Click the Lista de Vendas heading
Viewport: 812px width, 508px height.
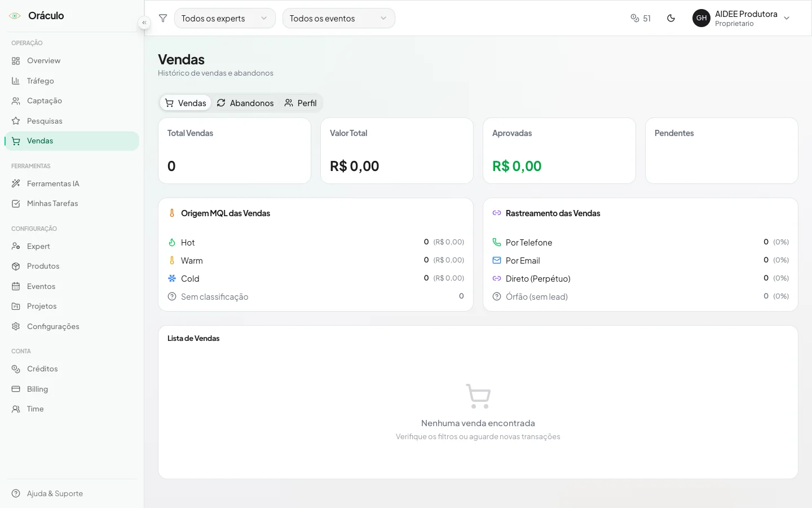click(193, 338)
